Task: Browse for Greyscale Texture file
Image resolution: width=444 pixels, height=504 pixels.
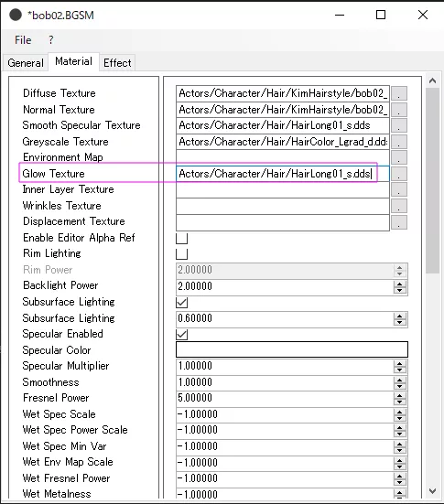Action: (x=399, y=142)
